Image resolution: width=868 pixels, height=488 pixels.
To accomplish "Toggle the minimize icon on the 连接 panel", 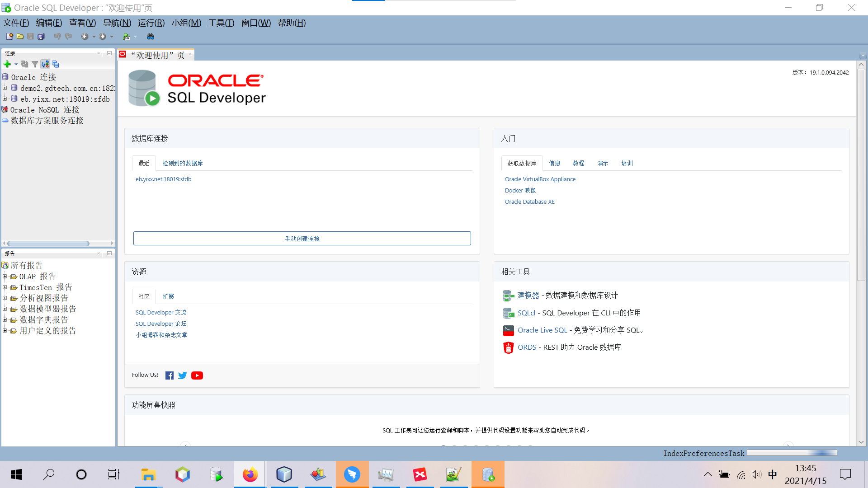I will [109, 53].
